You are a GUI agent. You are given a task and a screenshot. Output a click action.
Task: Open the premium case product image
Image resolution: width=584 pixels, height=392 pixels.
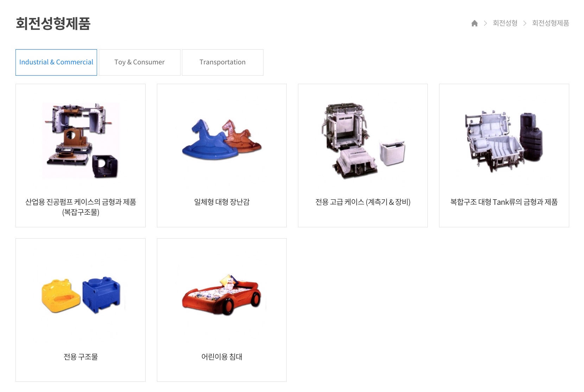pyautogui.click(x=363, y=141)
